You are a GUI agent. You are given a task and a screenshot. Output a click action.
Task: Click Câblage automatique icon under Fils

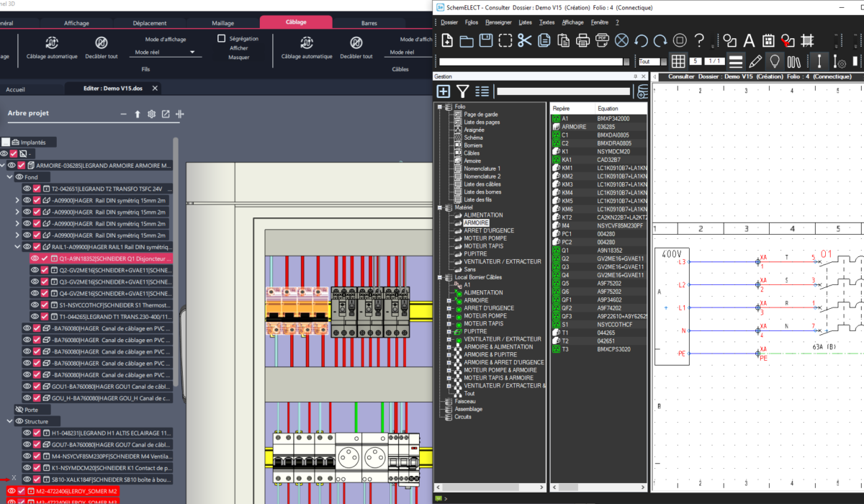click(x=51, y=42)
